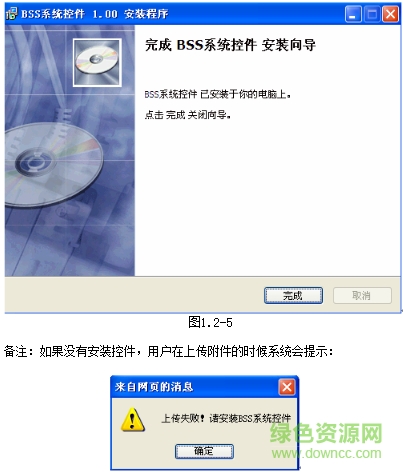Click the 完成 BSS系统控件 安装向导 heading

[x=230, y=45]
